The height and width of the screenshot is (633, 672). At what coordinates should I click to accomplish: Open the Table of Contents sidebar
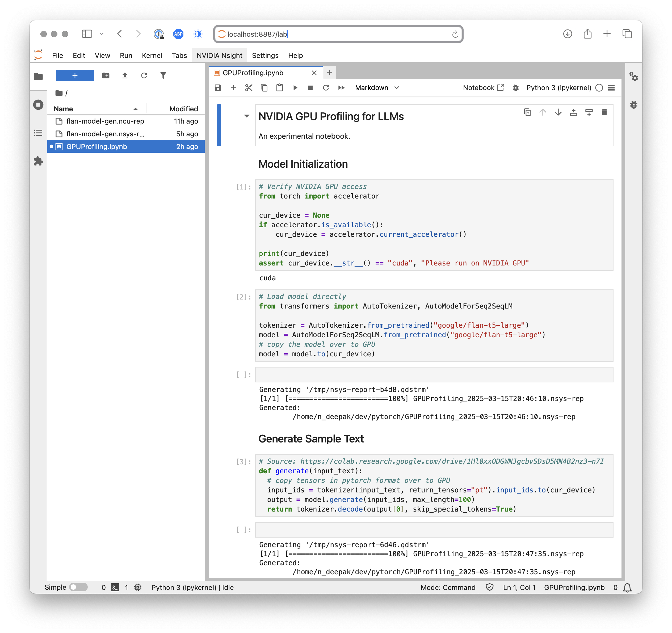coord(39,133)
